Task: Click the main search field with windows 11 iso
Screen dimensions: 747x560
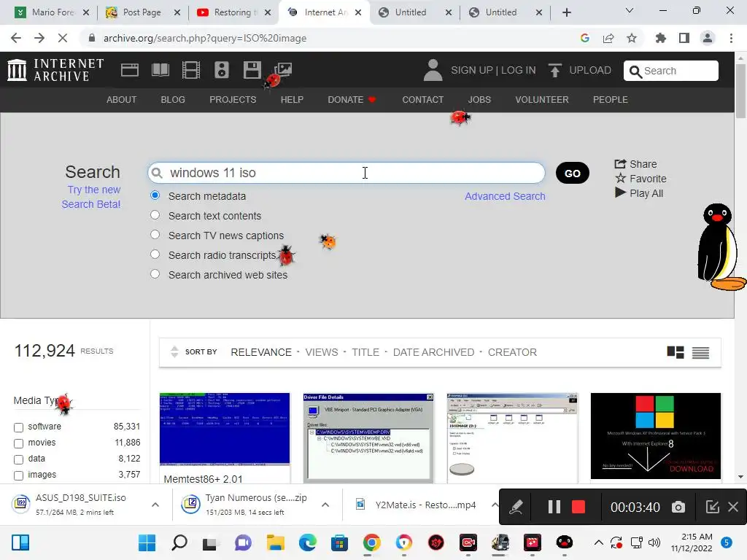Action: point(347,173)
